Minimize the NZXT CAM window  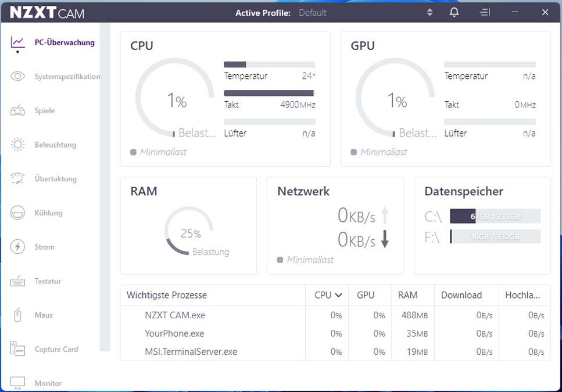coord(515,13)
